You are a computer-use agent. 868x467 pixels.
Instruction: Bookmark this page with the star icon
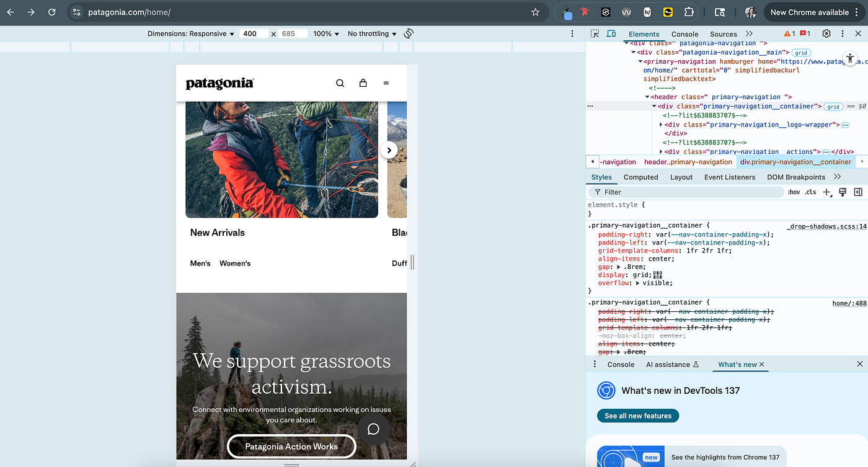coord(535,12)
